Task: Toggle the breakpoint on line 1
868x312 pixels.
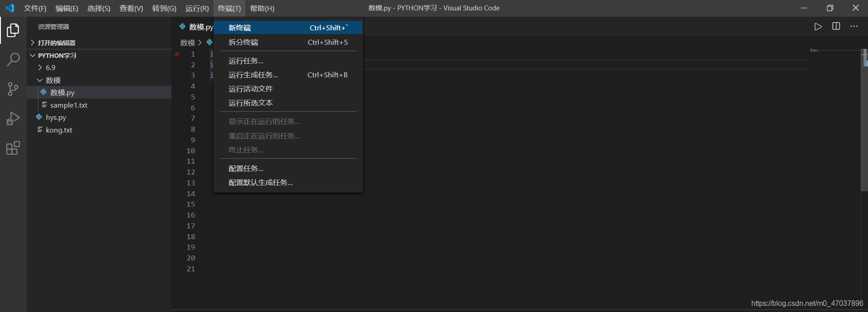Action: click(177, 54)
